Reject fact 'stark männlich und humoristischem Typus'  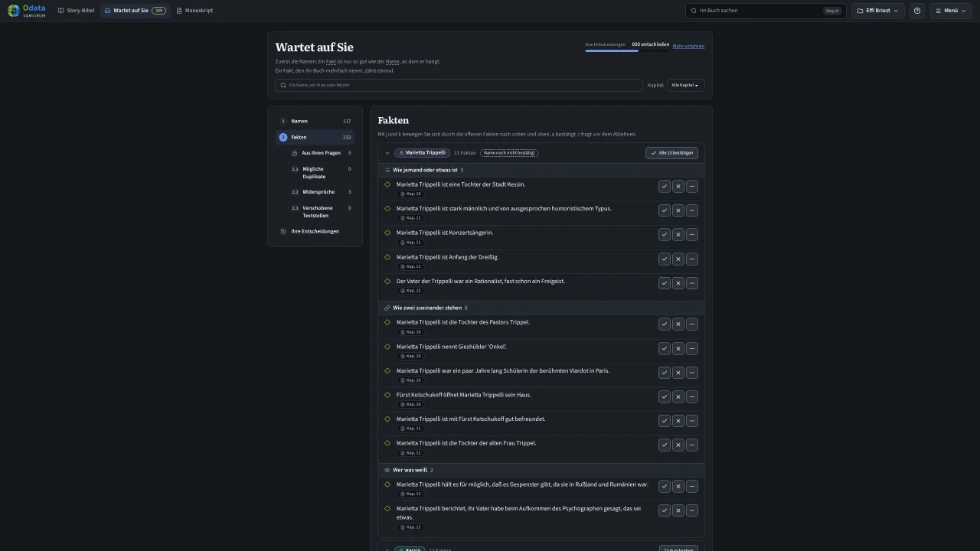(x=678, y=210)
